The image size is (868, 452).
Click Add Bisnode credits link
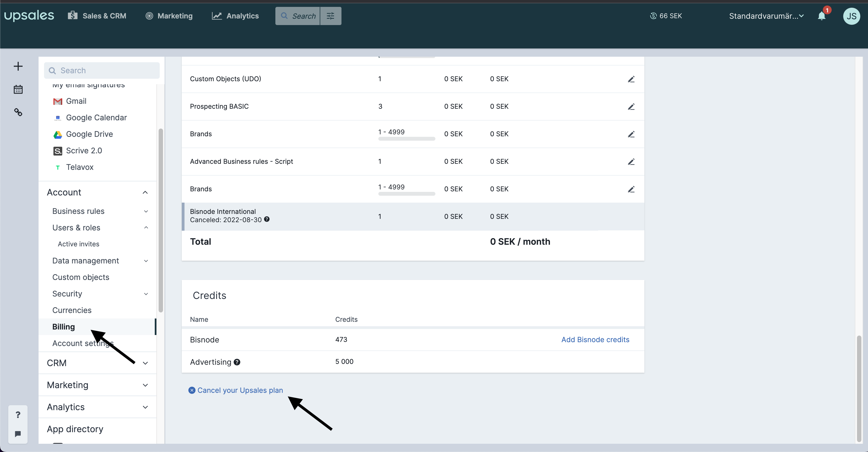tap(595, 339)
